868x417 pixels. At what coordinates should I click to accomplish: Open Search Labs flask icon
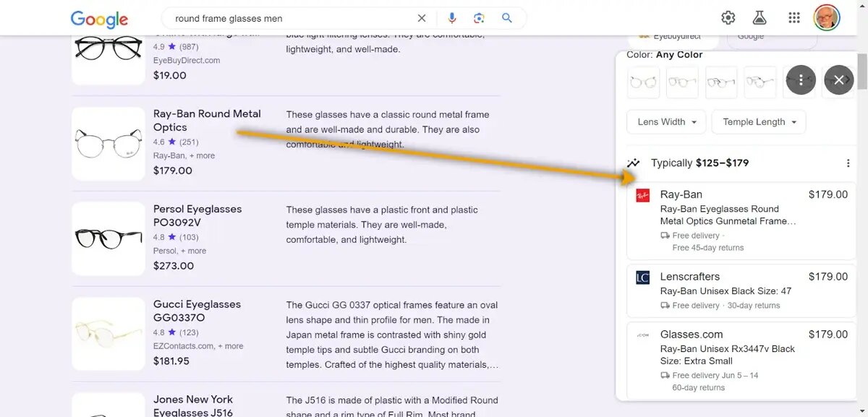(759, 18)
